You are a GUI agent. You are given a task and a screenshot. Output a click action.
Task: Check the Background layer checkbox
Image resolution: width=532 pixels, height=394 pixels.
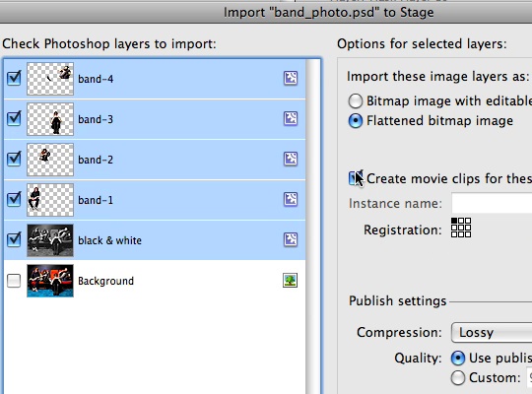tap(14, 281)
